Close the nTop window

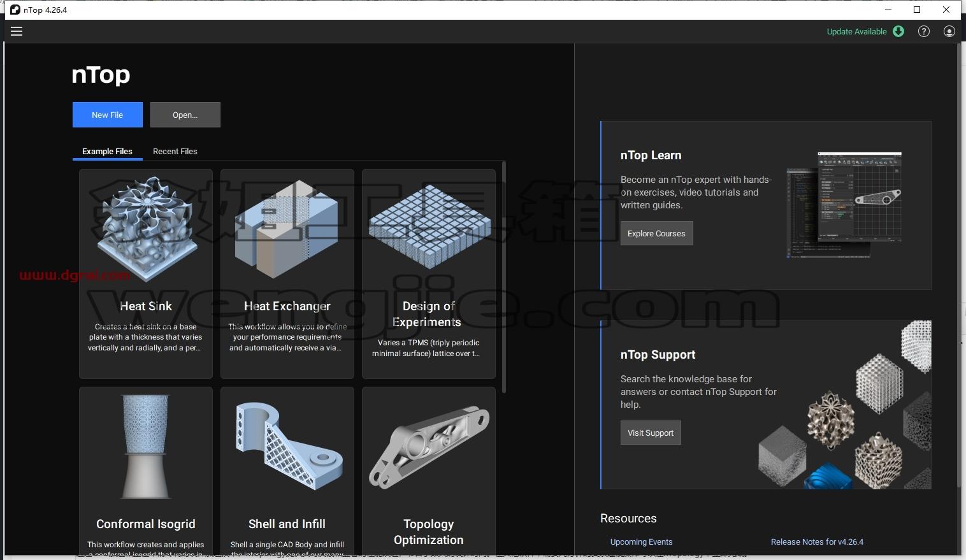tap(946, 10)
